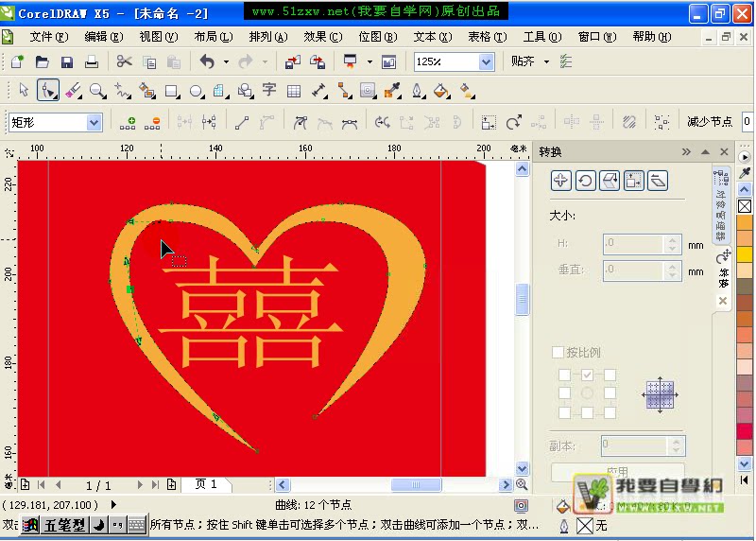
Task: Go to next page arrow button
Action: [140, 484]
